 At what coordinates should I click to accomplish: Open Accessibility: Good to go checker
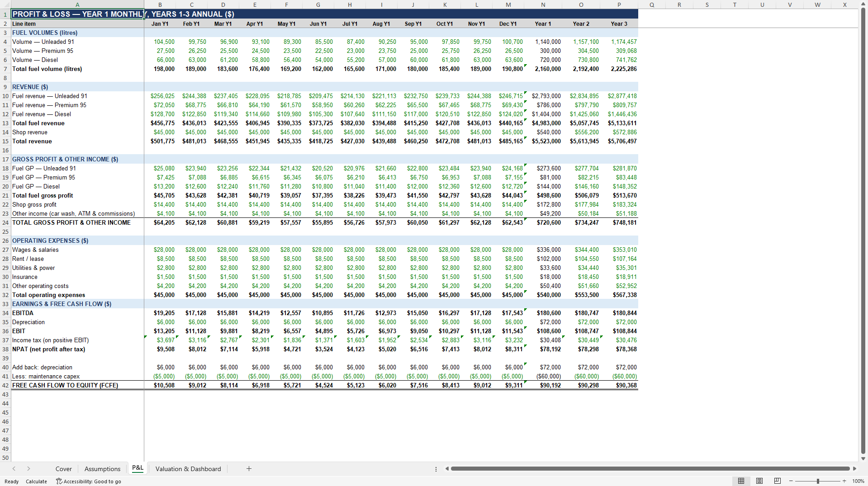[89, 481]
